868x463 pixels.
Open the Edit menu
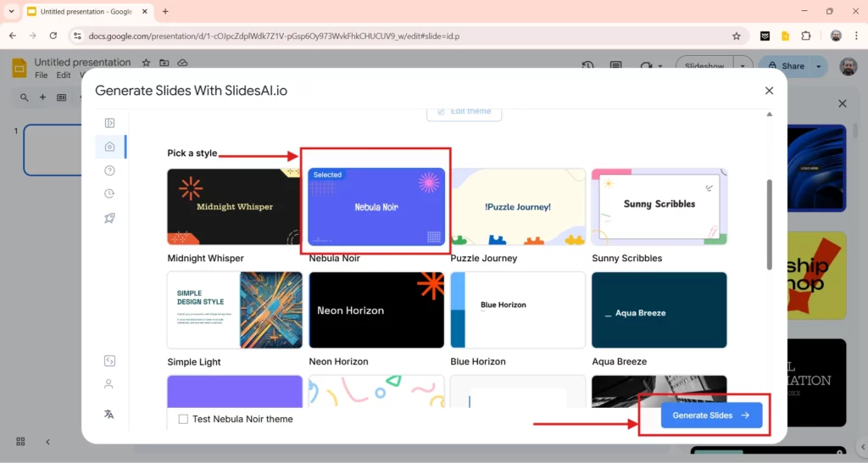(x=64, y=75)
